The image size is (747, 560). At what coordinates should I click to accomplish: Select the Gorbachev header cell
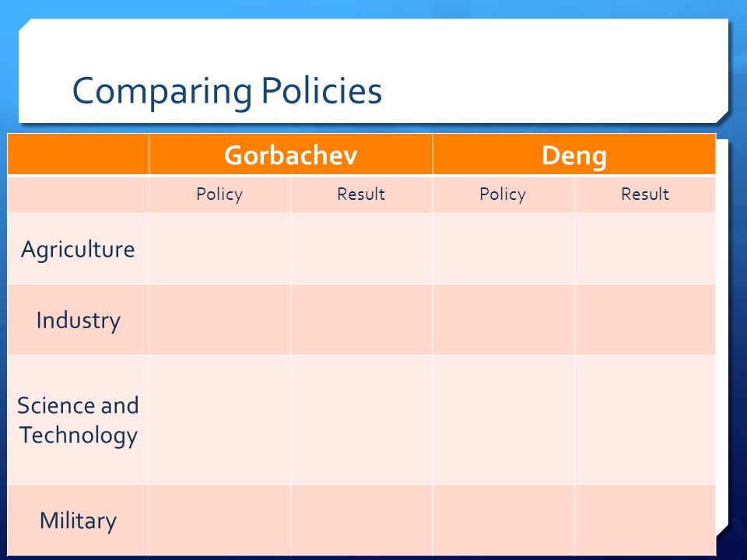(290, 154)
